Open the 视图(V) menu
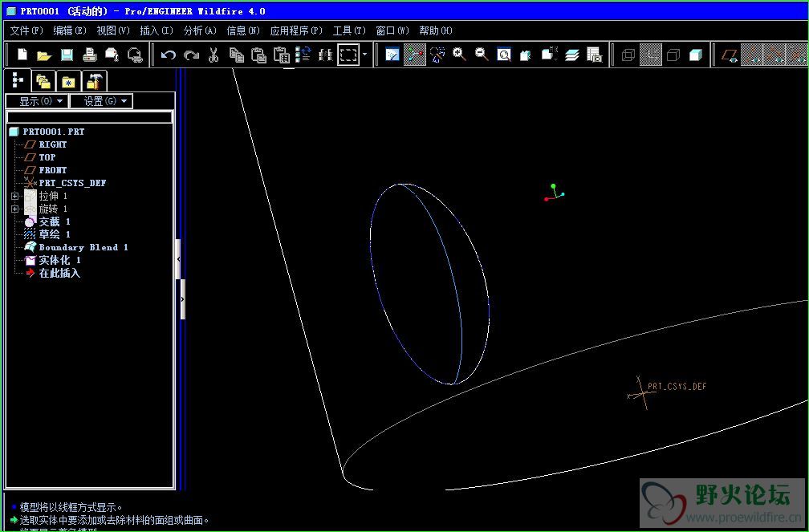 pos(113,30)
